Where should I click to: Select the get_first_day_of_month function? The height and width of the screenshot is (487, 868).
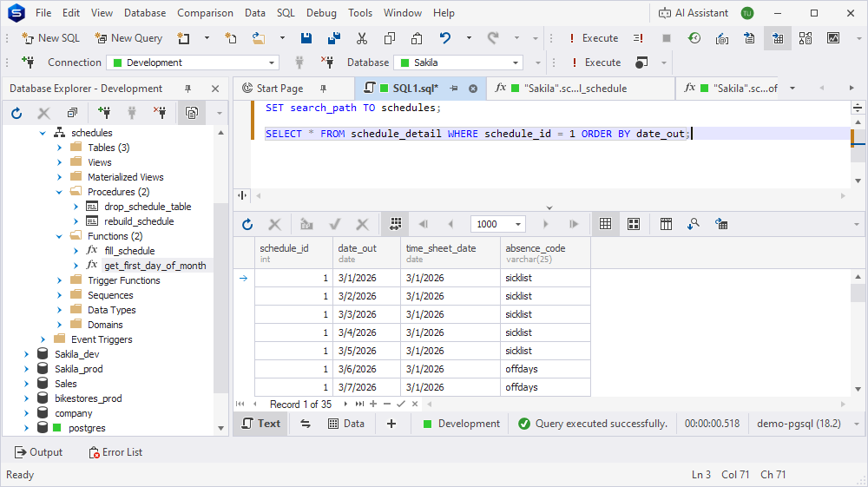click(155, 266)
